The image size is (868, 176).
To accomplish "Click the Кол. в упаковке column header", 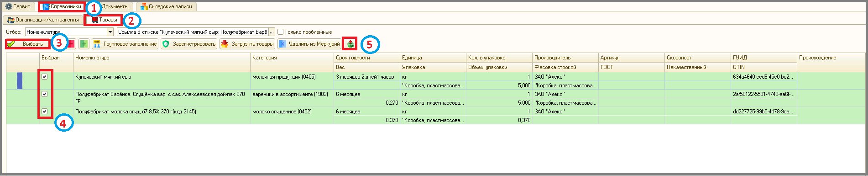I will 499,58.
